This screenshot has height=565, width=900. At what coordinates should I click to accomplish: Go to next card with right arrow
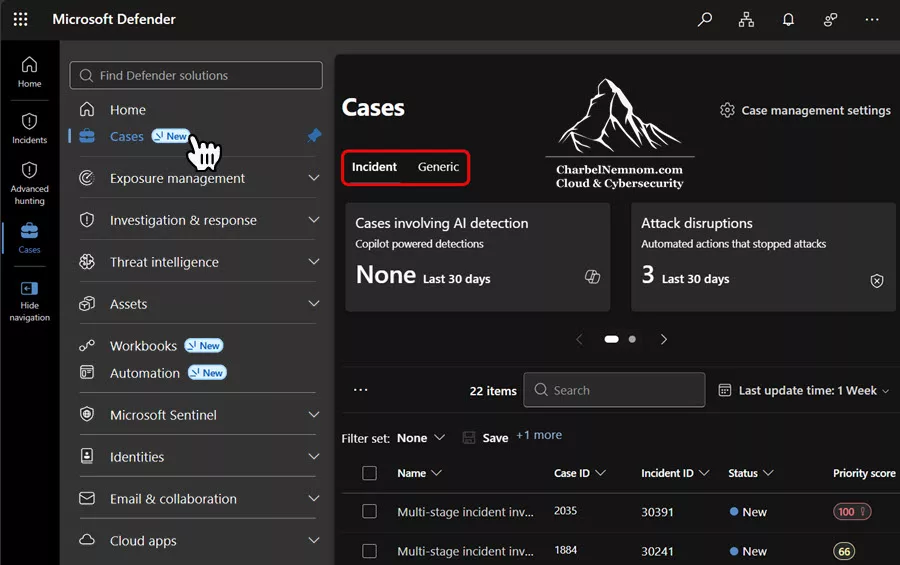664,339
